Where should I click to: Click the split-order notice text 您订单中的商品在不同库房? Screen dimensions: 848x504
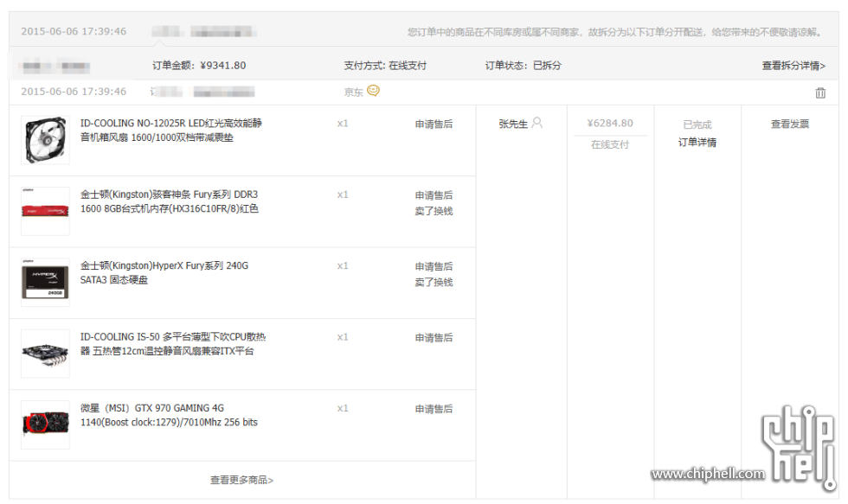[x=614, y=32]
